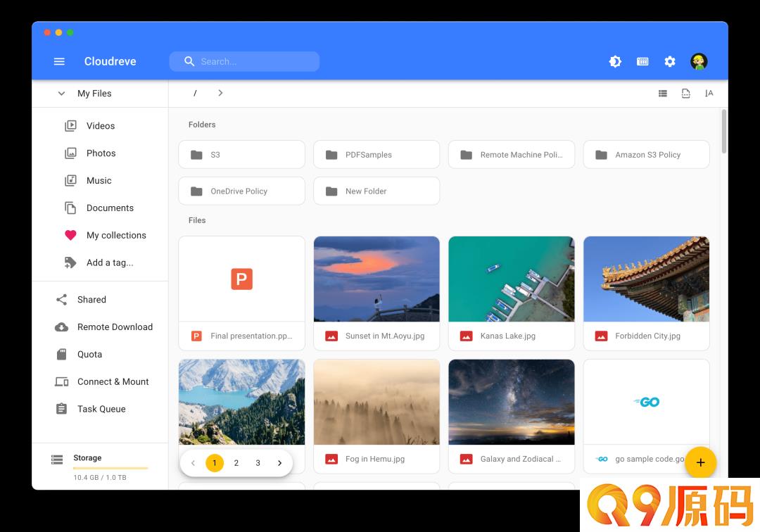Open the PDFSamples folder
Viewport: 760px width, 532px height.
click(376, 155)
